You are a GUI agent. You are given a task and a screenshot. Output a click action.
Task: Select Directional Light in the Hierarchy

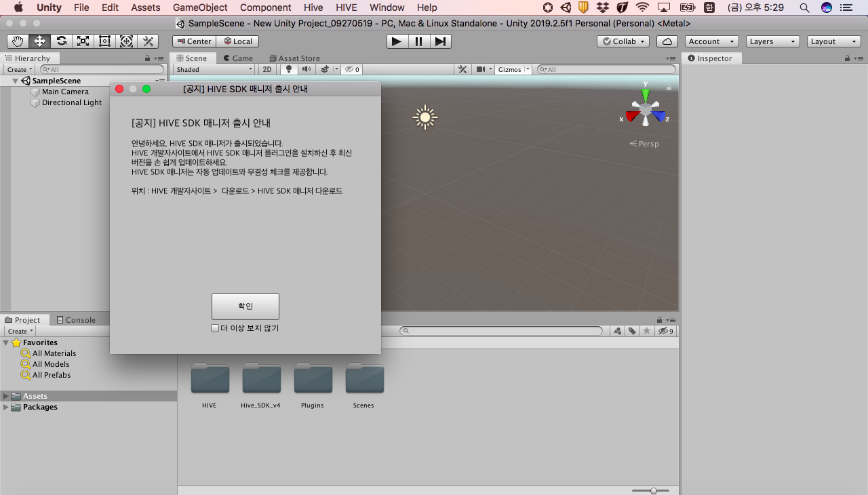coord(72,102)
